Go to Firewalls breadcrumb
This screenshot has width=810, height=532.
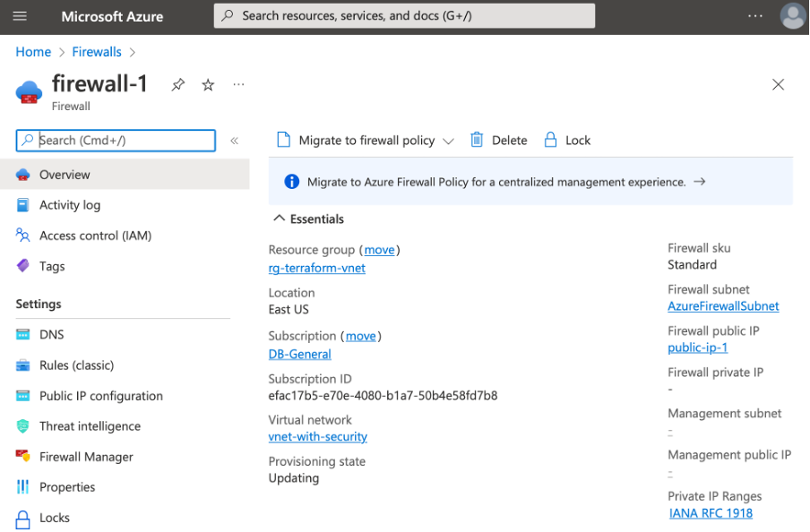coord(97,52)
